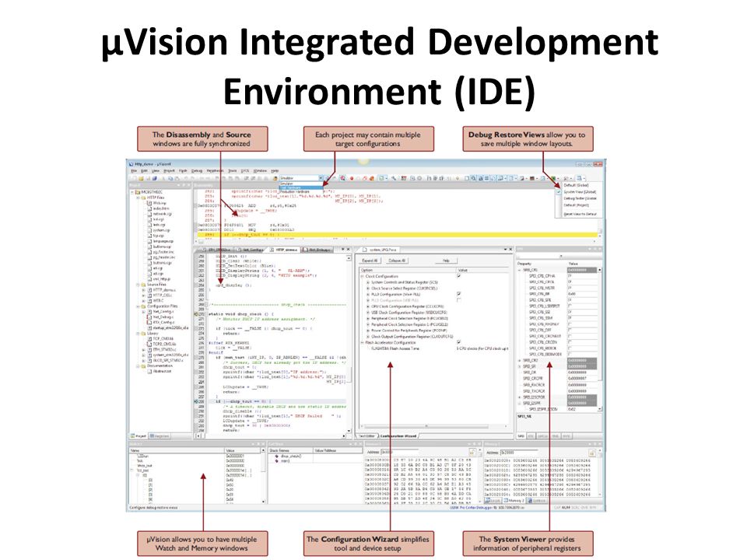Collapse the Flash Accelerator Configuration node

[x=363, y=342]
